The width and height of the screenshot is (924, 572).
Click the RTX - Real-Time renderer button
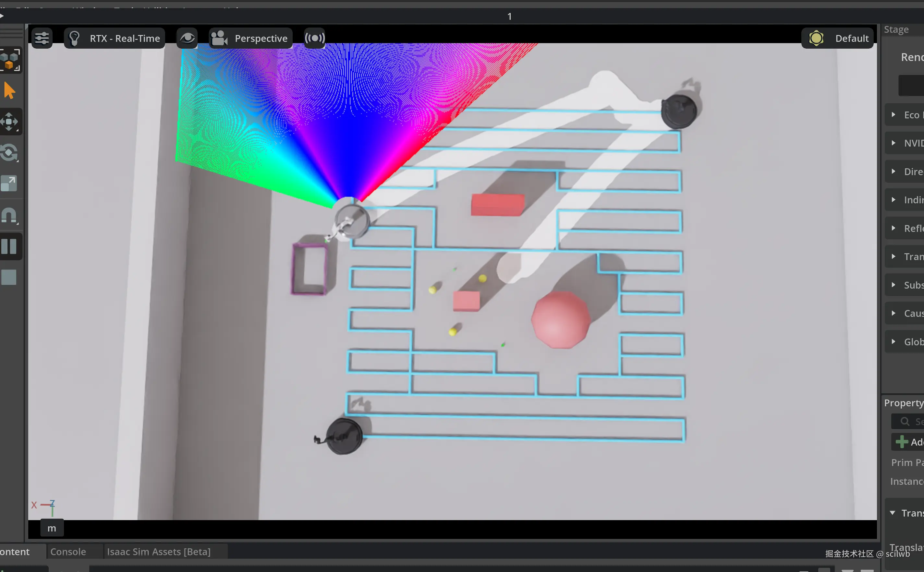115,38
